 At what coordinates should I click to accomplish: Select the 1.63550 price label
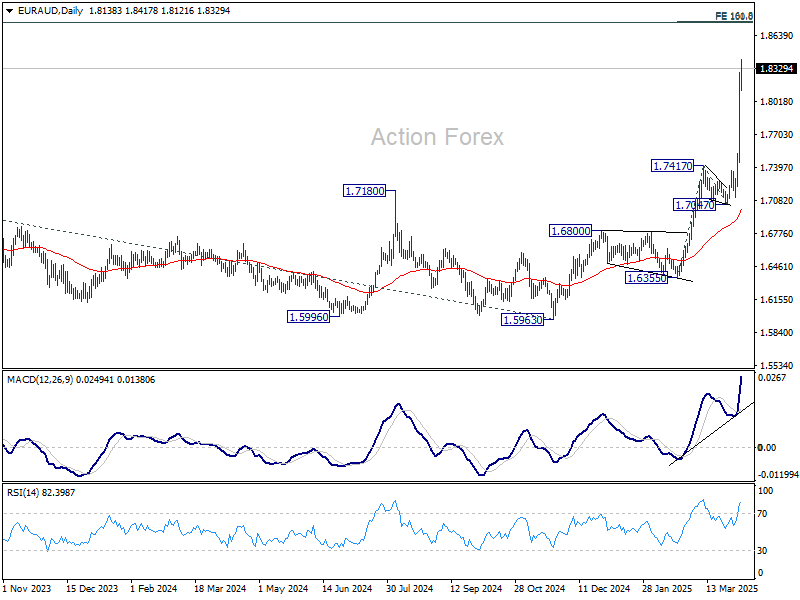coord(646,278)
